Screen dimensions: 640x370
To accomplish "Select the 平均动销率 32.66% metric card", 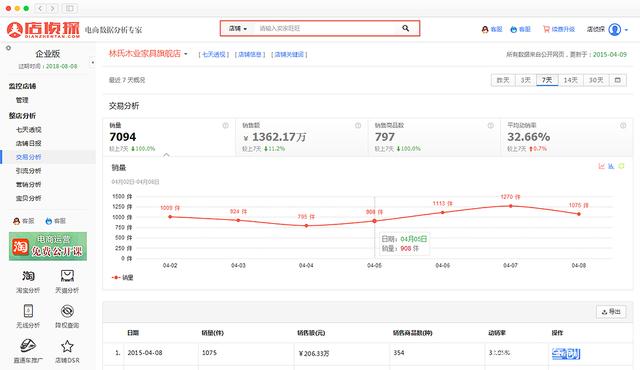I will tap(567, 137).
